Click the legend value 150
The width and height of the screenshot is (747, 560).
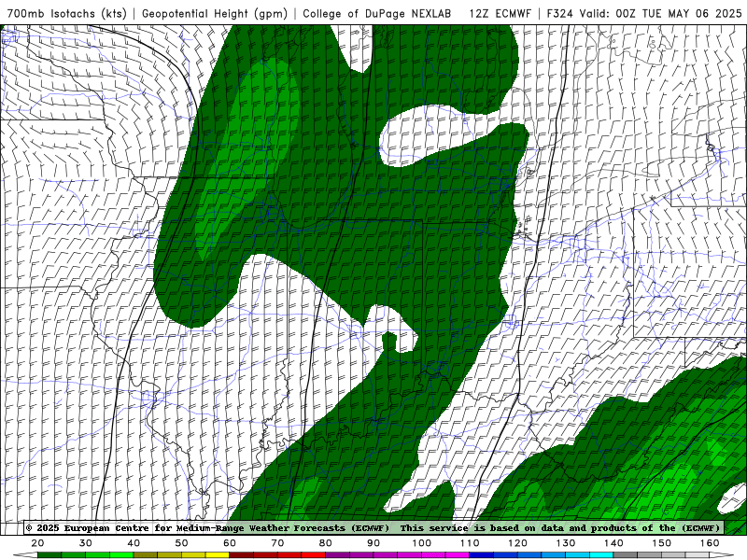pos(662,543)
